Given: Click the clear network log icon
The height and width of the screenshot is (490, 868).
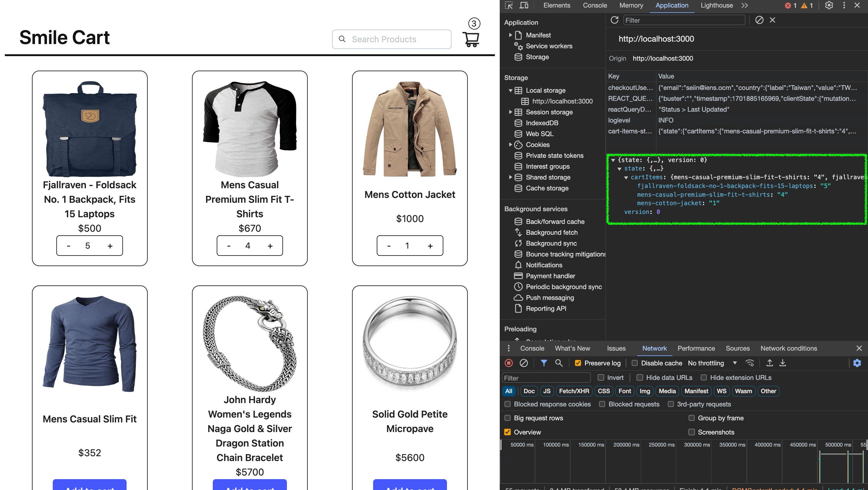Looking at the screenshot, I should (x=524, y=363).
